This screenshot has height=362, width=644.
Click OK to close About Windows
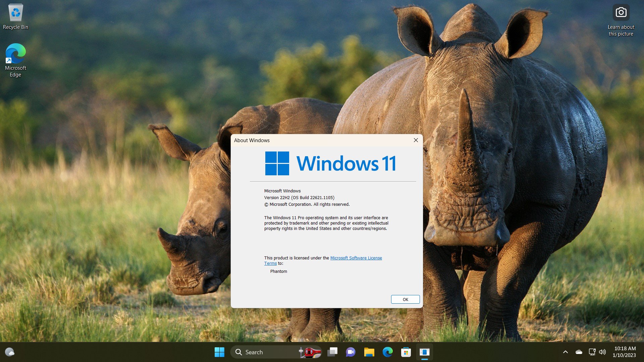pyautogui.click(x=405, y=299)
